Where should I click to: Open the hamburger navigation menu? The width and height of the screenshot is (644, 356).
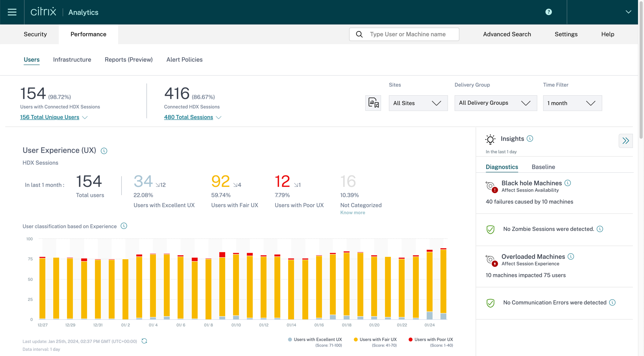[12, 12]
